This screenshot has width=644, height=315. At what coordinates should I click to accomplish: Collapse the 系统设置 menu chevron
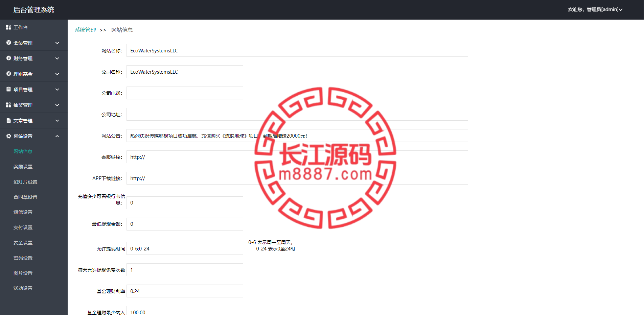[57, 136]
